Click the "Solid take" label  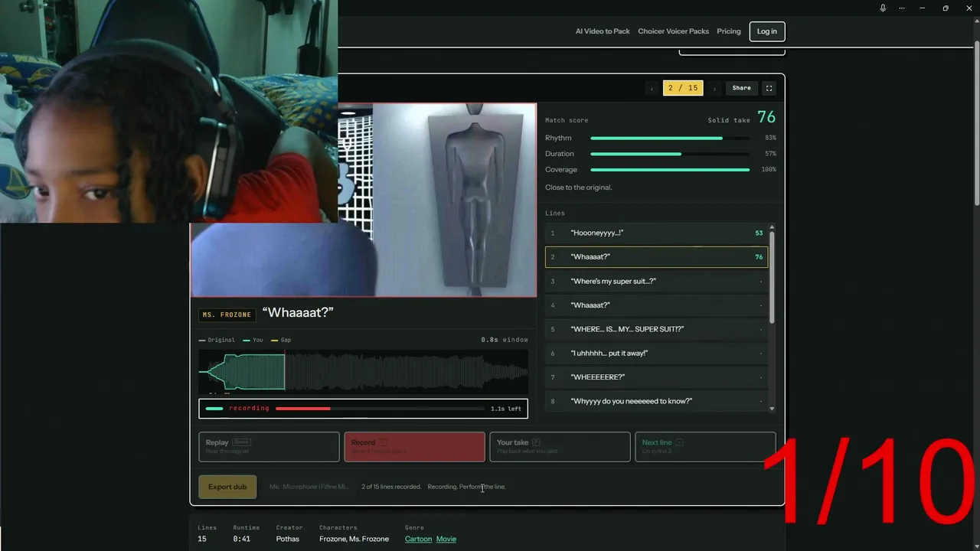click(729, 120)
